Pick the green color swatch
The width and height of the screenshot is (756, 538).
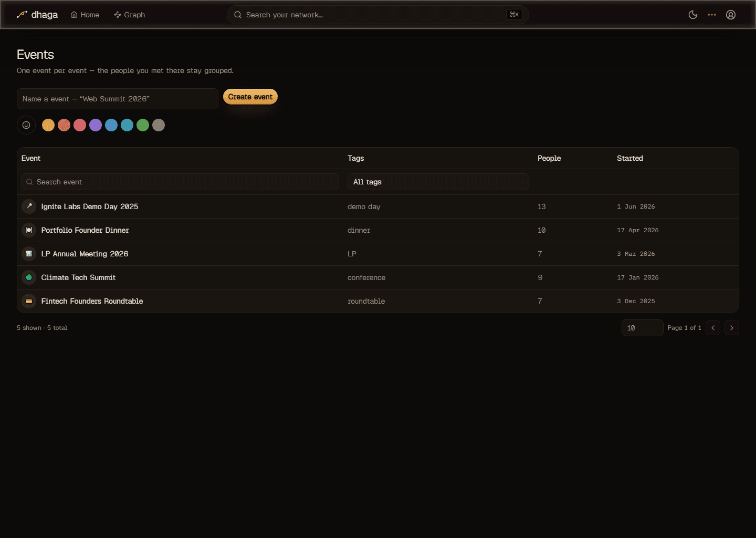pos(143,125)
